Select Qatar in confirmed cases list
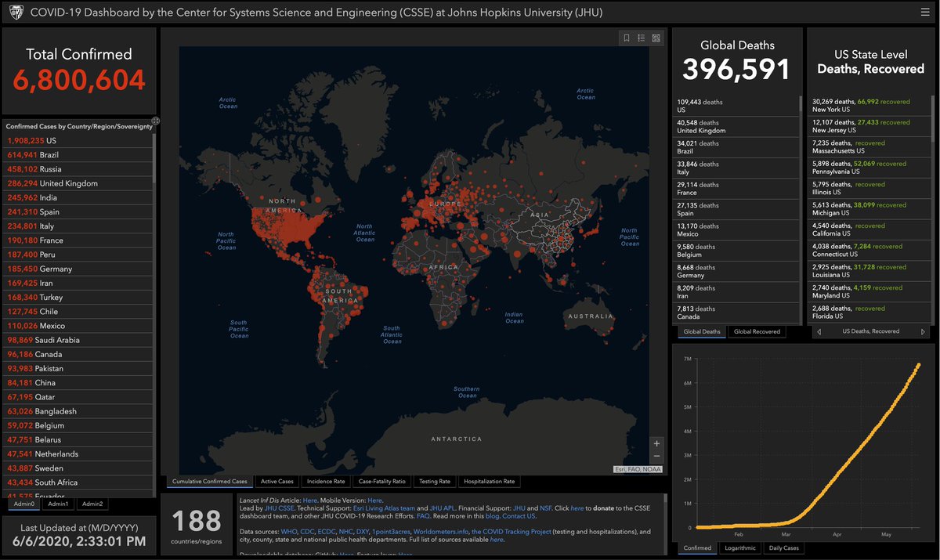The image size is (940, 560). coord(78,397)
